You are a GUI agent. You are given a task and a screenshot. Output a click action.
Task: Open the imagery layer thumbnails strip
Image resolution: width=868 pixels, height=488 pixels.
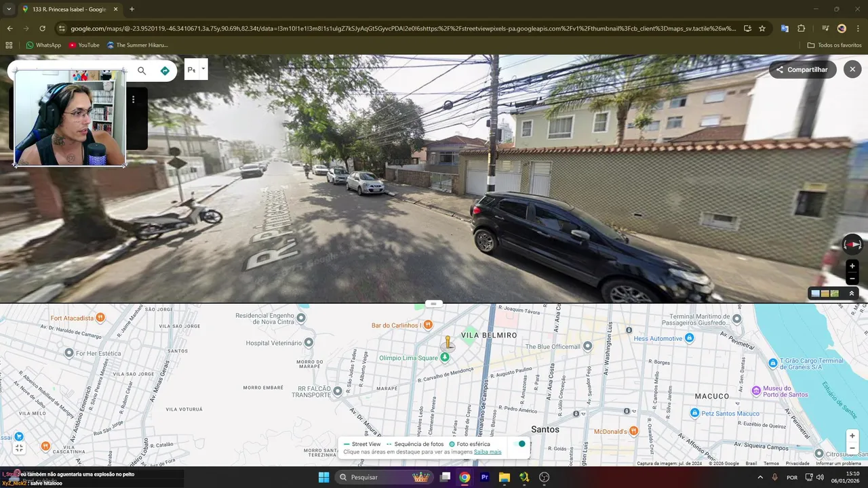pyautogui.click(x=825, y=293)
